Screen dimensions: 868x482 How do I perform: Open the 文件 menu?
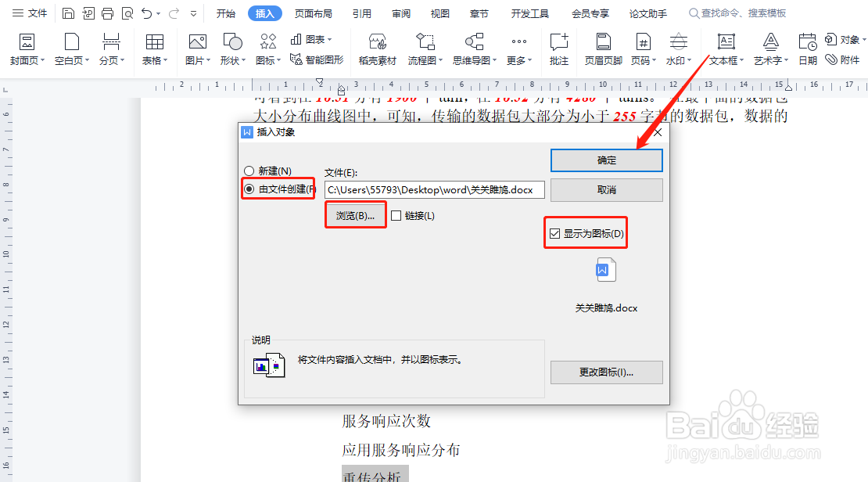30,13
